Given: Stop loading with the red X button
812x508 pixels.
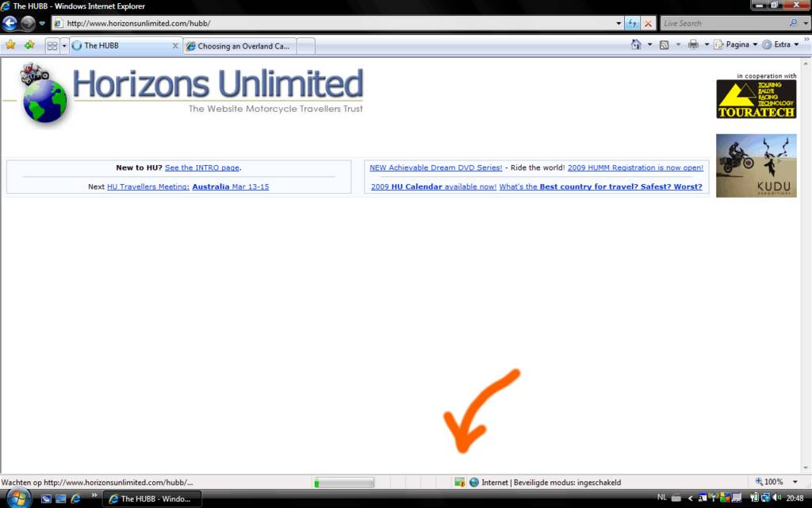Looking at the screenshot, I should [648, 23].
